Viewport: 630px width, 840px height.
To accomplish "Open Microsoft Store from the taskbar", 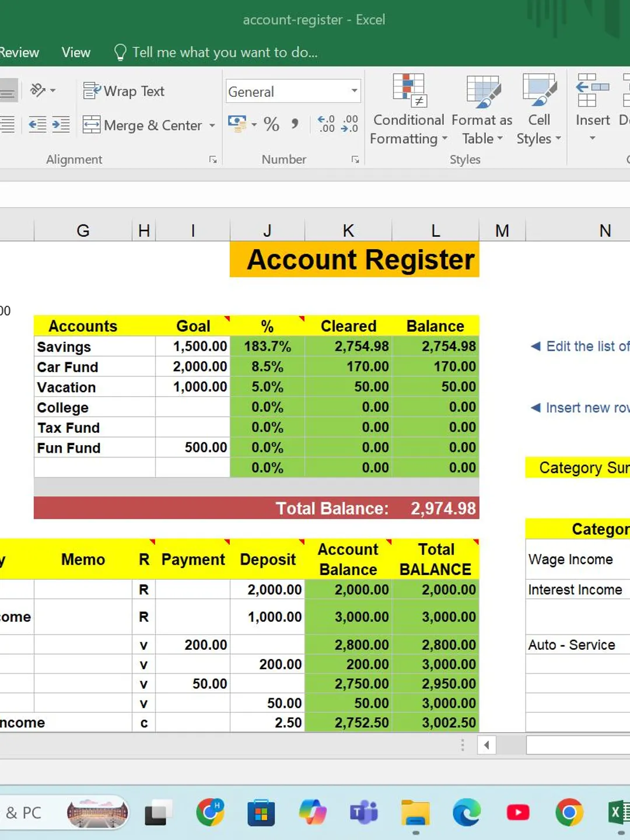I will (261, 813).
